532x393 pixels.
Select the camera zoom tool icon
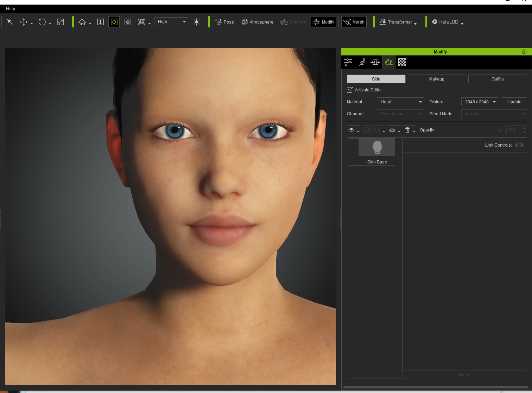coord(100,22)
